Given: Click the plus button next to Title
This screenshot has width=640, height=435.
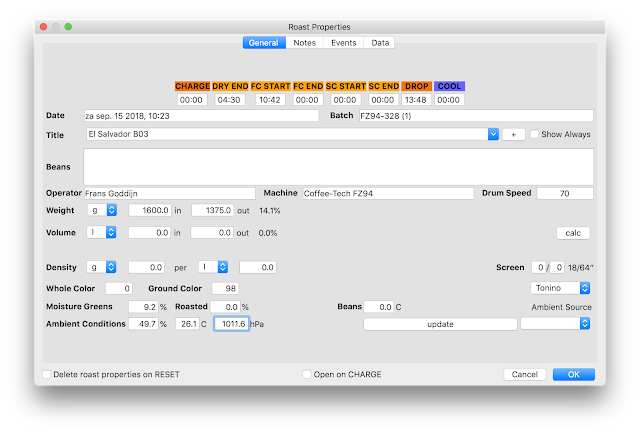Looking at the screenshot, I should coord(513,134).
